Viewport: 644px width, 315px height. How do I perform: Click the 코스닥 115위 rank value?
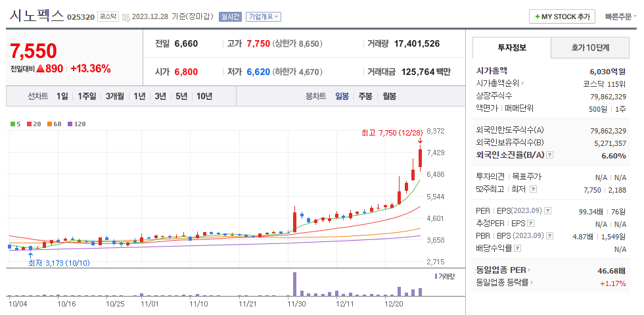[x=604, y=84]
